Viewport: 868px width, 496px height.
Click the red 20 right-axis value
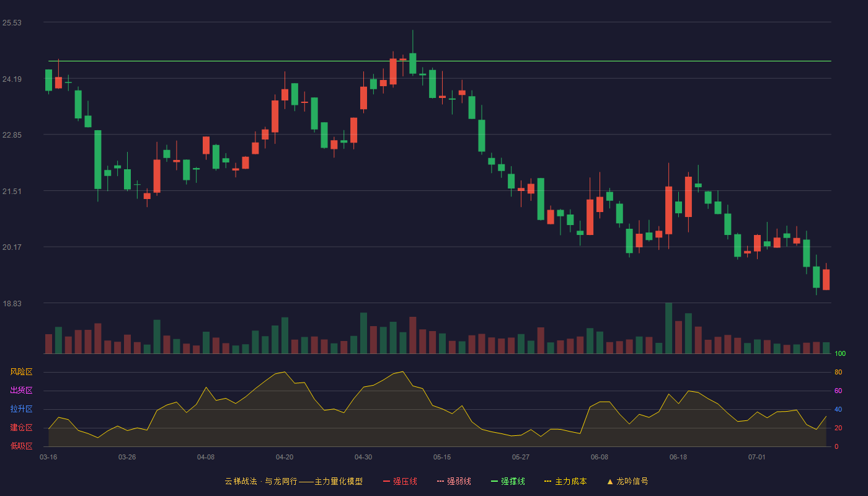838,428
